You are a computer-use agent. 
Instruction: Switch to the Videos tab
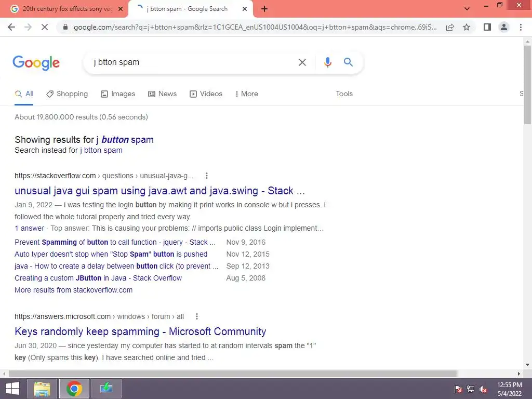click(x=206, y=94)
